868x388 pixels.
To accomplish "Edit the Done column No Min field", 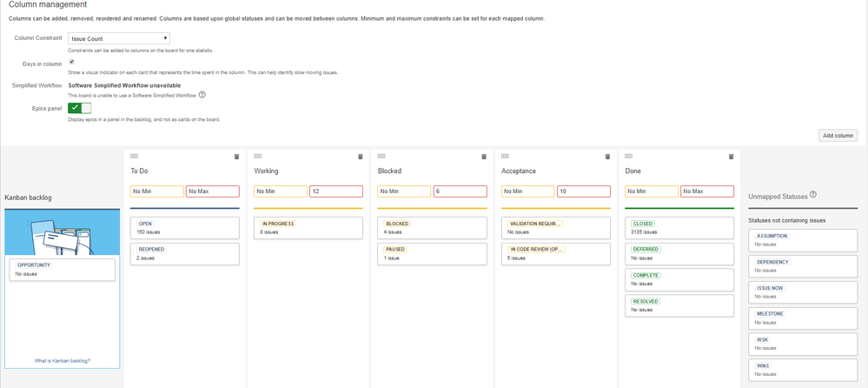I will (x=652, y=191).
